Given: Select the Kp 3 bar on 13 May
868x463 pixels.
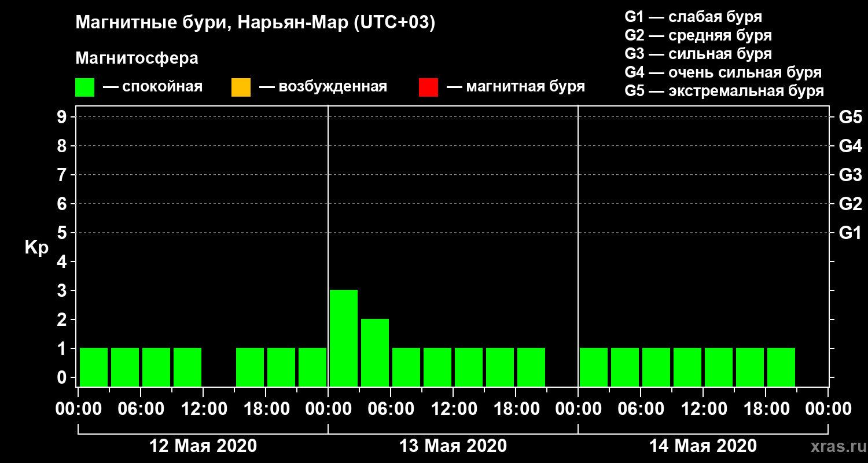Looking at the screenshot, I should (x=344, y=338).
